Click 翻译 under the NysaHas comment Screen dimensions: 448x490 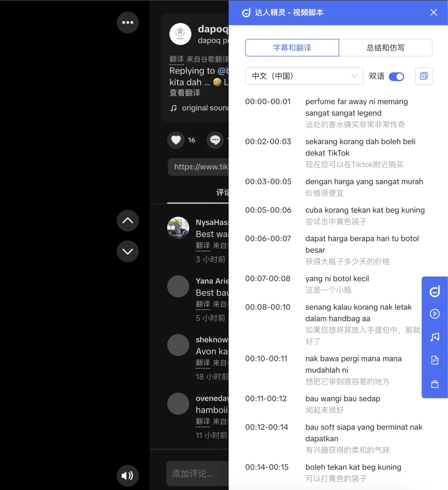pos(203,246)
